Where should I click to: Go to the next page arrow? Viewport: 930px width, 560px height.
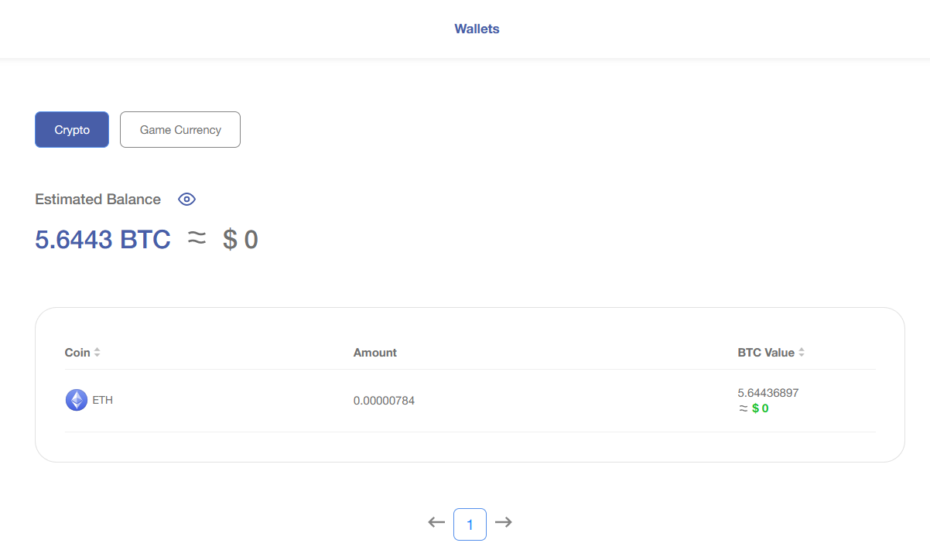504,522
